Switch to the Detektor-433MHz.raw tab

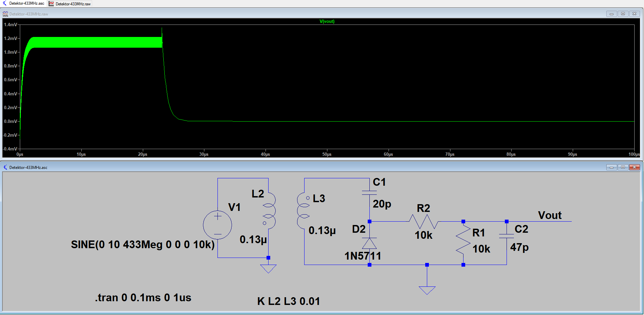[x=70, y=4]
